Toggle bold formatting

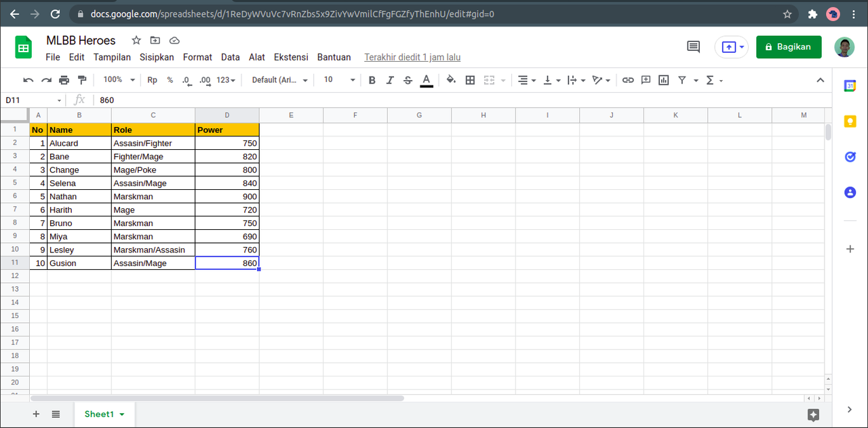pyautogui.click(x=372, y=80)
